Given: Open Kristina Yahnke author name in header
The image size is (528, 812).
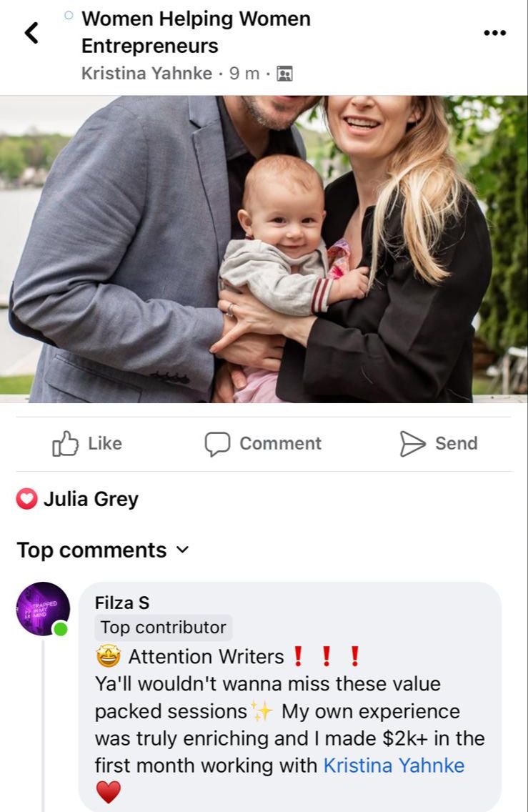Looking at the screenshot, I should (146, 74).
